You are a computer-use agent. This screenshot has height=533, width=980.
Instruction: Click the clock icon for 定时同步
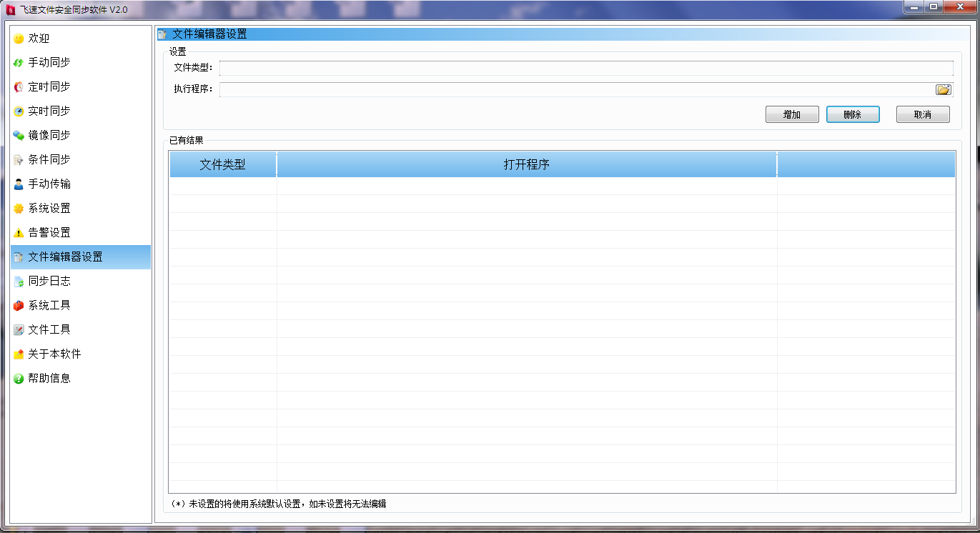coord(19,87)
